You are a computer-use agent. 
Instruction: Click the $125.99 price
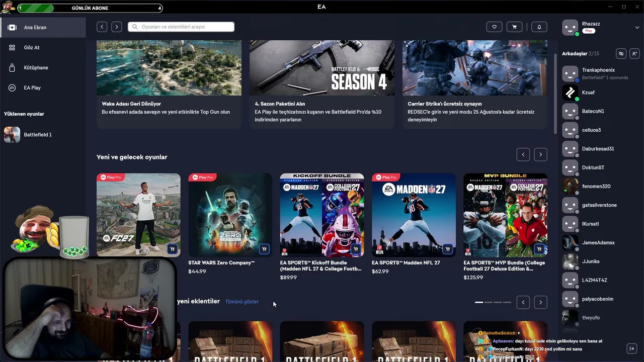click(473, 278)
